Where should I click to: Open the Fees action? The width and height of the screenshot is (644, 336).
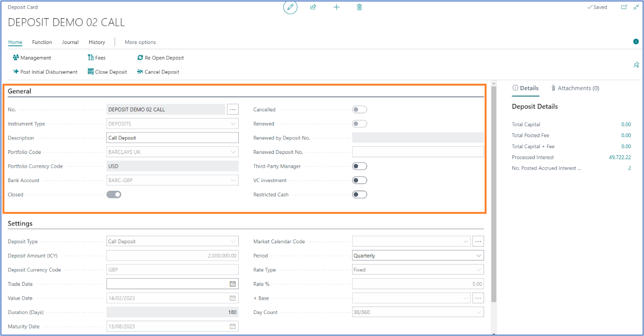pyautogui.click(x=97, y=58)
